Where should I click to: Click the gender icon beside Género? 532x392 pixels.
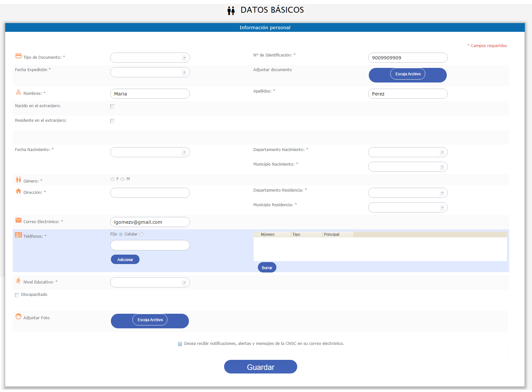(x=19, y=180)
